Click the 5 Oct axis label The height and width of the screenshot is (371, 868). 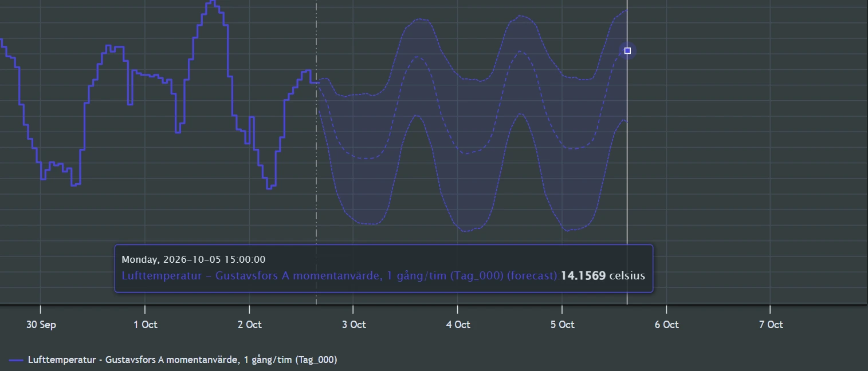pyautogui.click(x=562, y=325)
